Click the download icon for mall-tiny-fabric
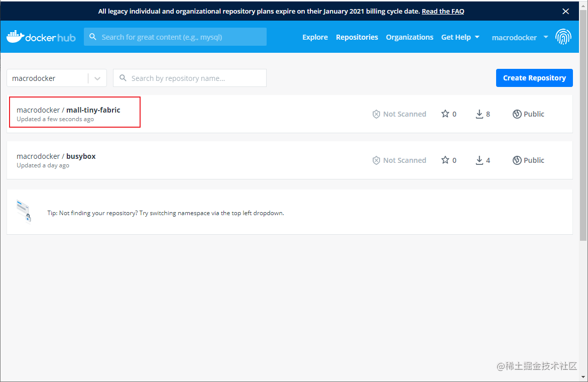 tap(479, 114)
